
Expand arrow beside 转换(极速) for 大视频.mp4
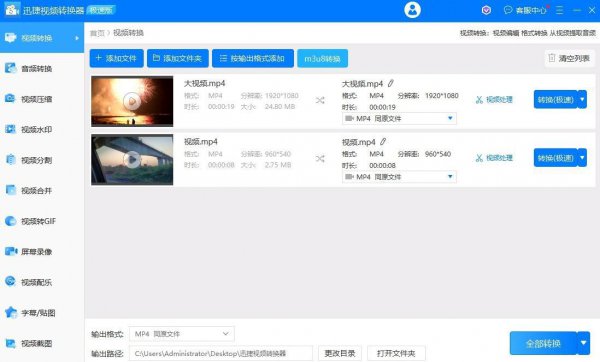[x=582, y=99]
